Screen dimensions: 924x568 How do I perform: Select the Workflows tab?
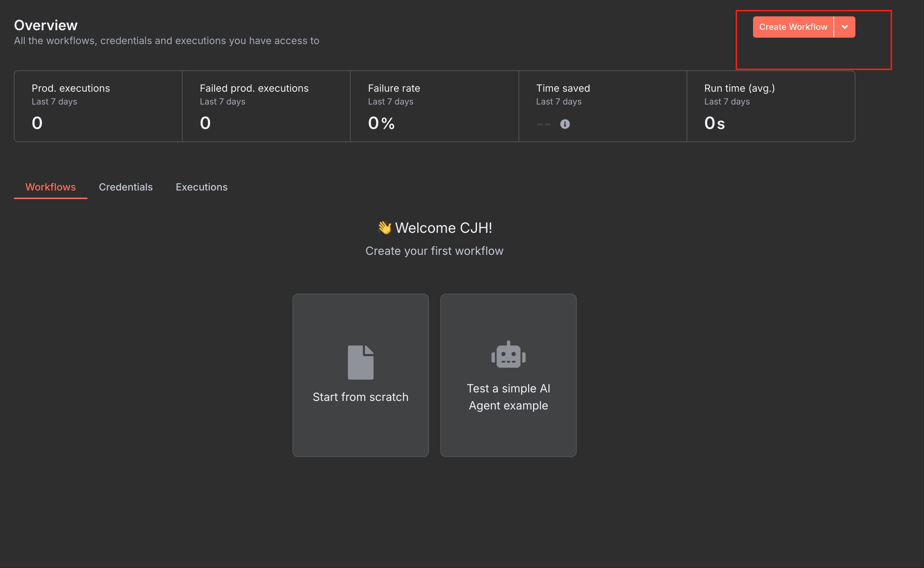(x=50, y=187)
